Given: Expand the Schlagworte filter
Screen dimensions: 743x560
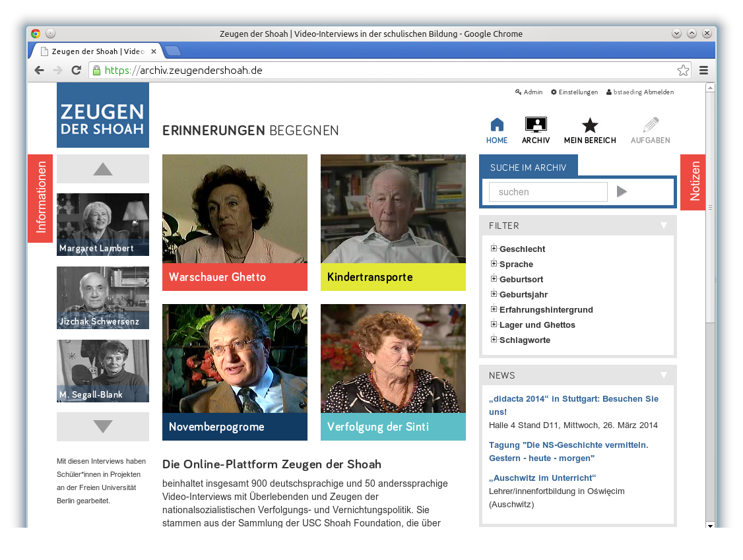Looking at the screenshot, I should 494,339.
